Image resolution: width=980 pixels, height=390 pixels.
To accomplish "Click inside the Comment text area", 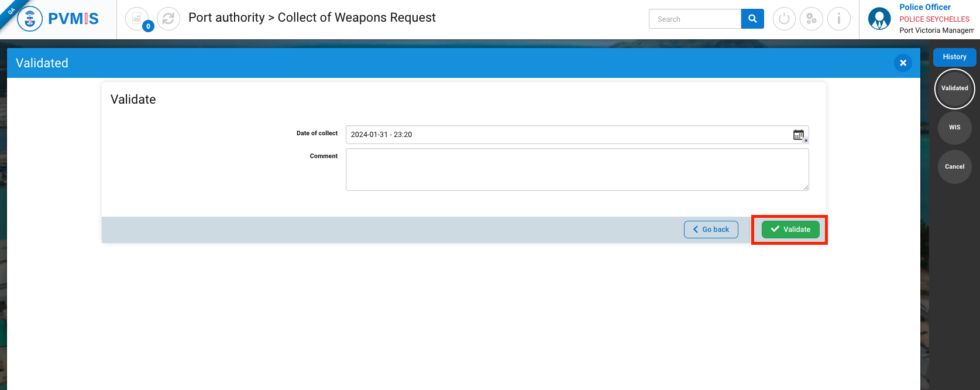I will pyautogui.click(x=577, y=169).
